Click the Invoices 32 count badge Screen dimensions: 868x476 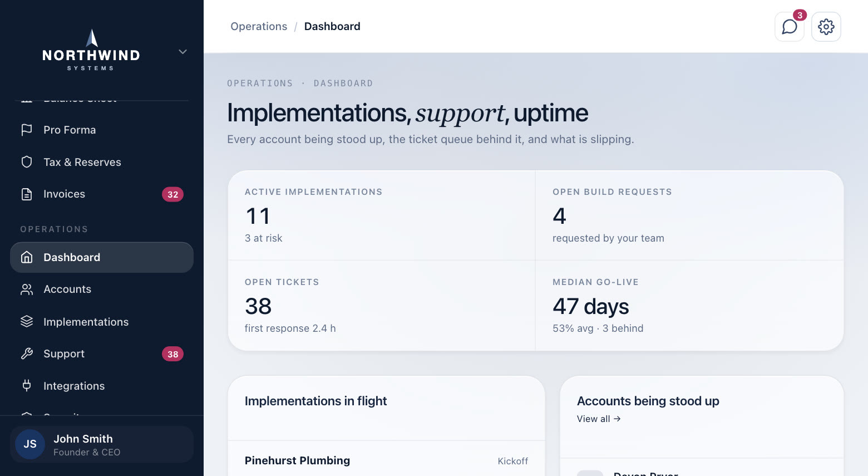[x=172, y=194]
